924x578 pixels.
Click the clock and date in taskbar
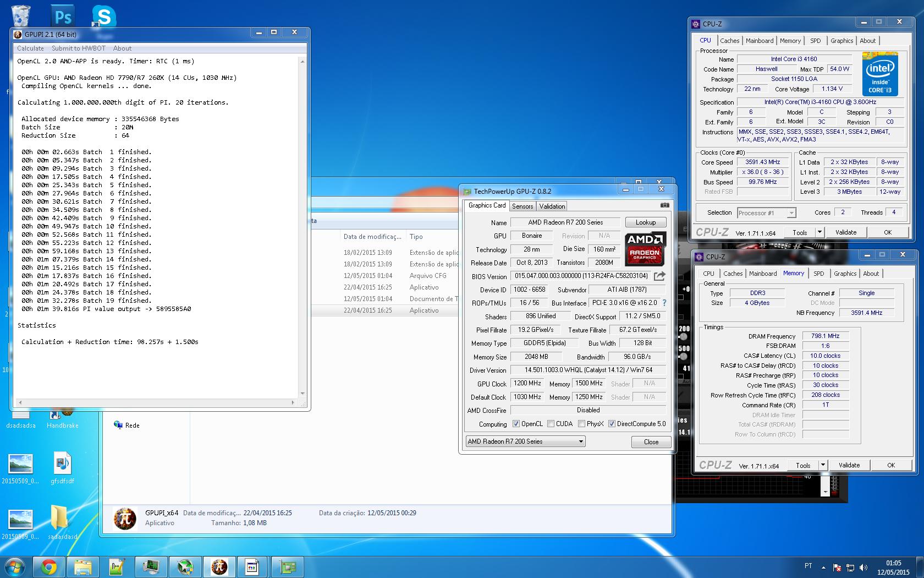pos(893,567)
